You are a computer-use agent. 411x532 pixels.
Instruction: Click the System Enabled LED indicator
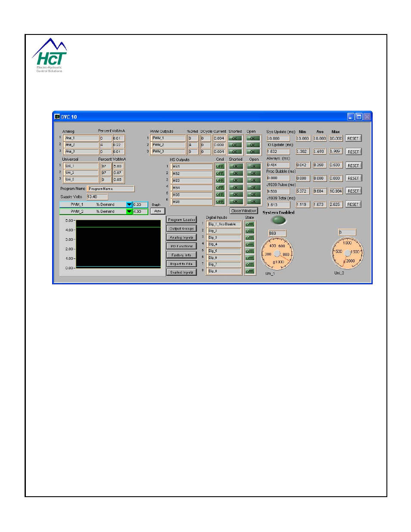(x=279, y=221)
